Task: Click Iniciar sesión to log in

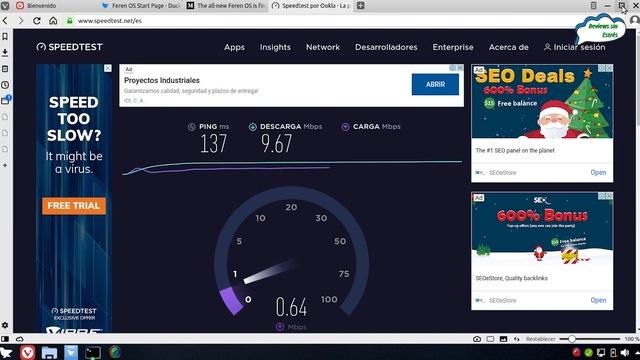Action: pos(575,47)
